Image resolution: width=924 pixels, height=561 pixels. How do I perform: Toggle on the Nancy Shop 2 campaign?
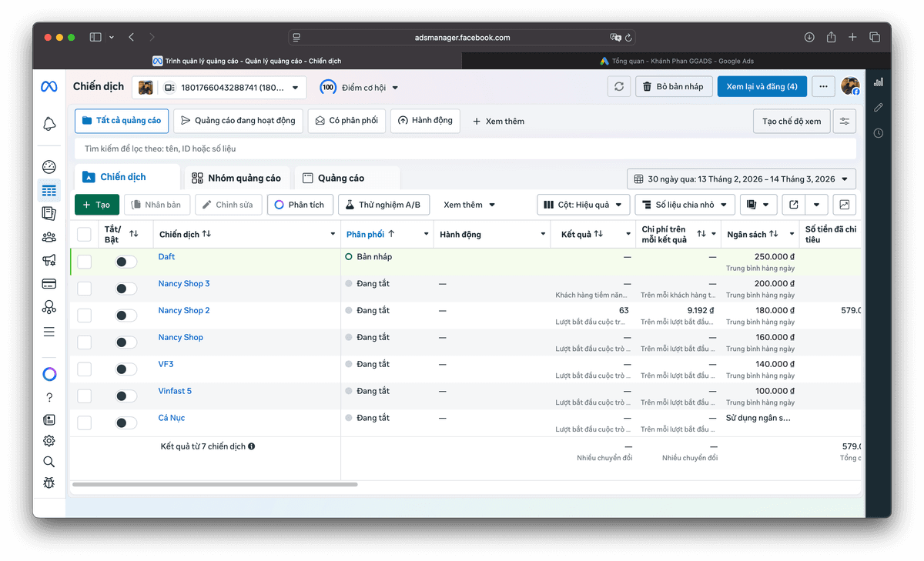click(x=126, y=316)
